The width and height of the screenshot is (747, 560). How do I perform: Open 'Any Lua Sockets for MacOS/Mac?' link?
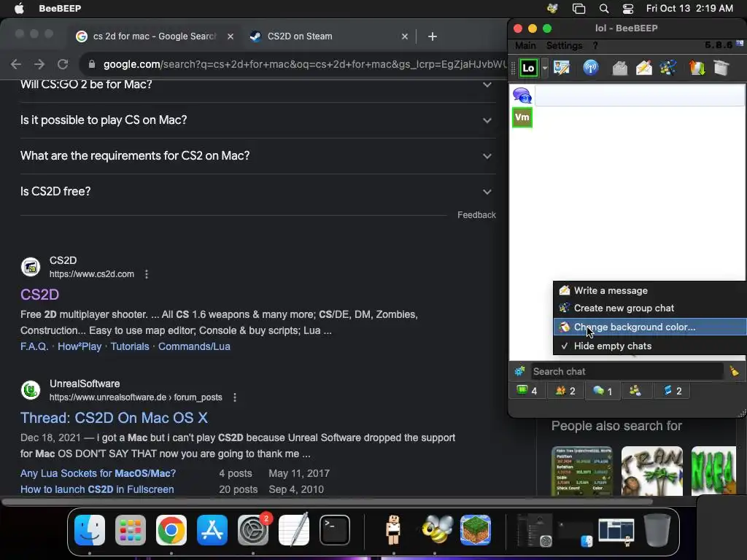(98, 473)
